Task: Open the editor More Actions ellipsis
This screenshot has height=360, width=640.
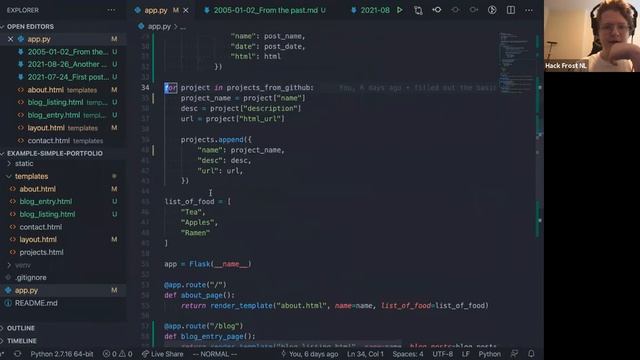Action: (x=529, y=10)
